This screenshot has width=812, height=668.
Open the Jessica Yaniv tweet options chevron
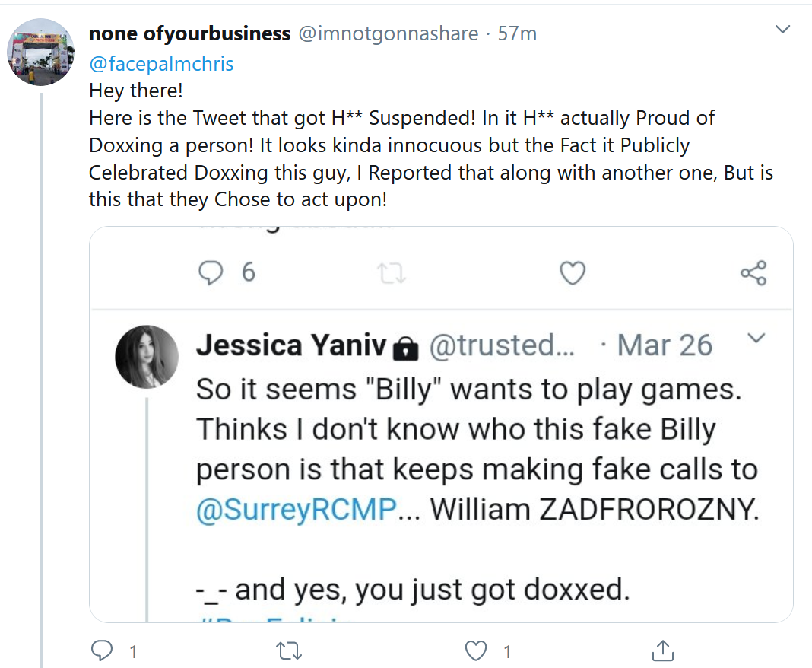(756, 339)
